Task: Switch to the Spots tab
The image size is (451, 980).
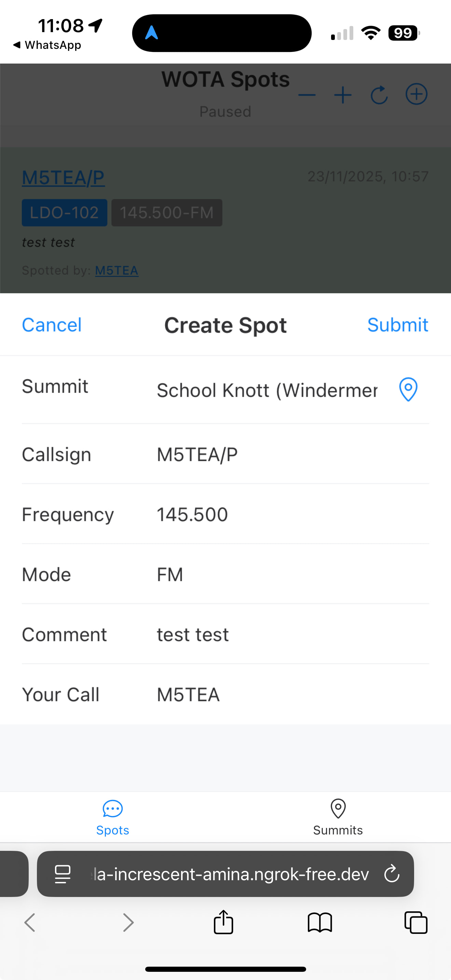Action: click(112, 817)
